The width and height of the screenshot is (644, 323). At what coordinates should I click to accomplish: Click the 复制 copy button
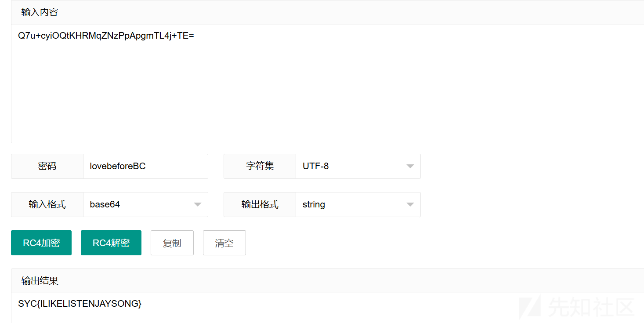click(172, 243)
